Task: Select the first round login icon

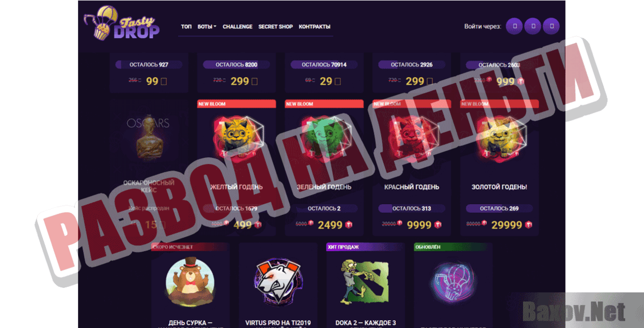Action: tap(514, 26)
